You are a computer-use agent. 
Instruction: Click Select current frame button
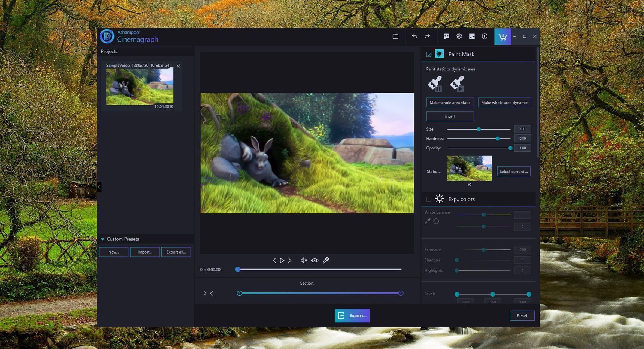coord(514,172)
